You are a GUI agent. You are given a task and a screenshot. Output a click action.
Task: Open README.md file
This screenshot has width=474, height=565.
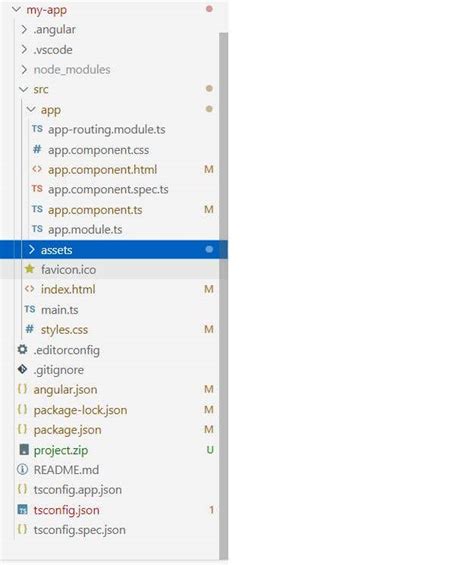[x=66, y=470]
